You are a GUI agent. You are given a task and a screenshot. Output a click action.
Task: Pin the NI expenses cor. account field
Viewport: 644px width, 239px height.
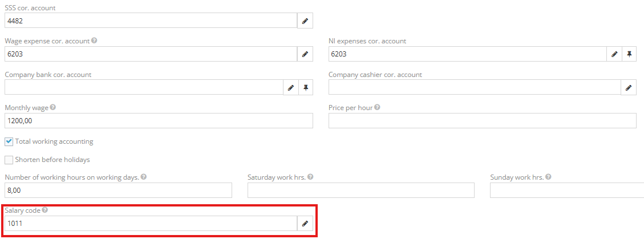point(629,54)
